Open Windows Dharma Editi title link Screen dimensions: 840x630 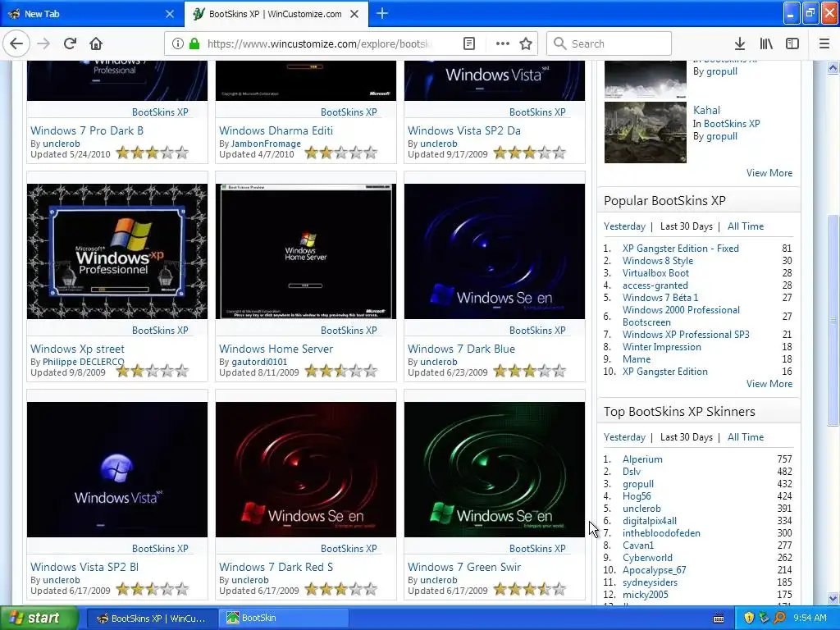click(276, 130)
